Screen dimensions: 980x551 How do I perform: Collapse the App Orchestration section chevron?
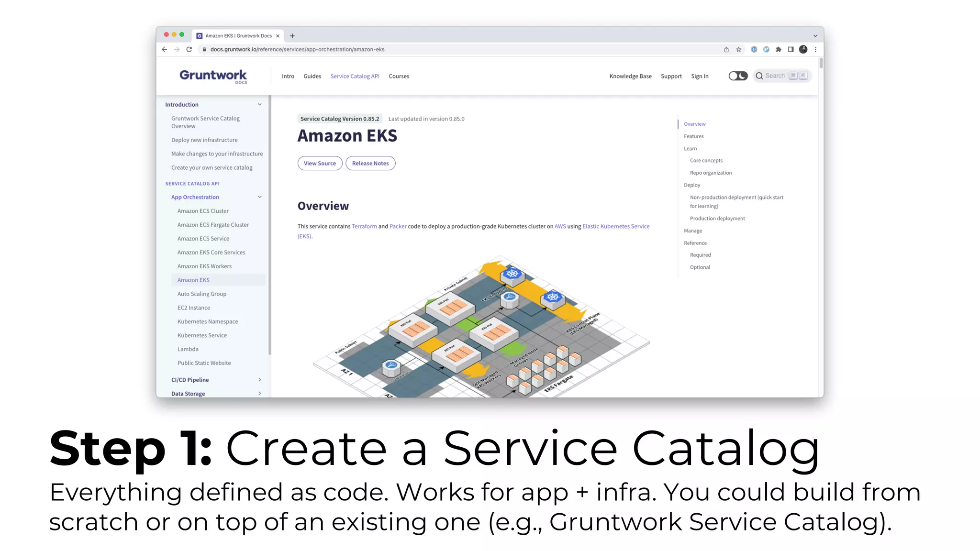260,197
